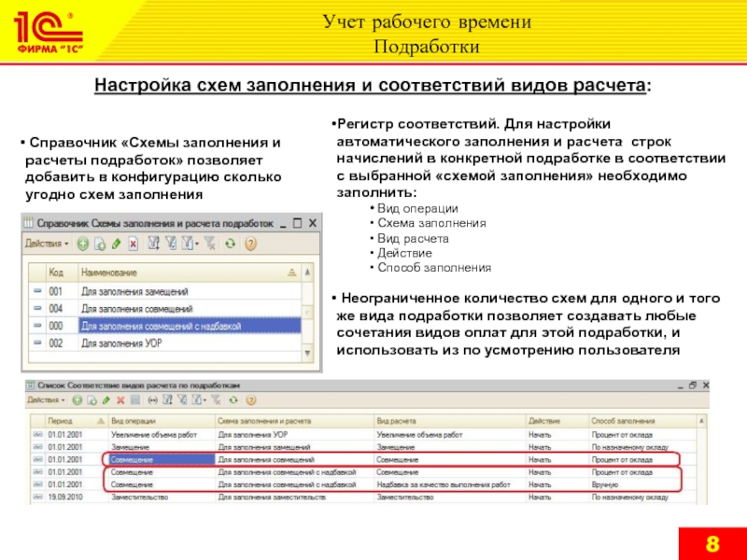747x560 pixels.
Task: Restore down the Список window
Action: point(693,385)
